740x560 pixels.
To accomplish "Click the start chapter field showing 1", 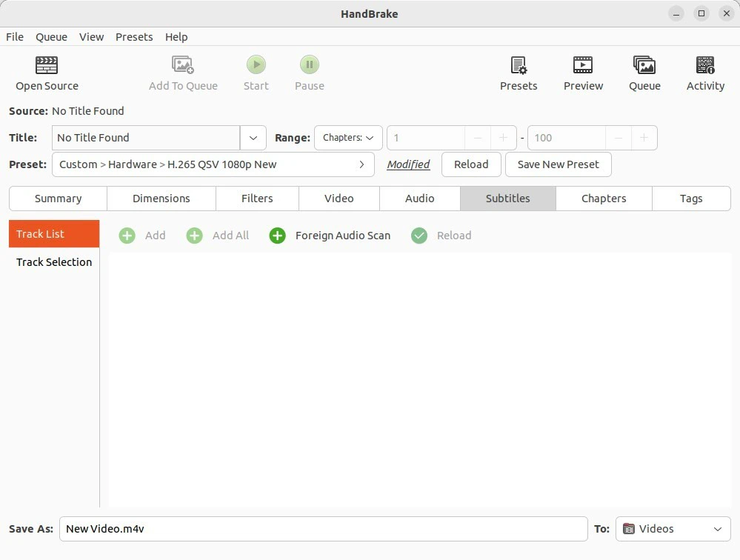I will (x=426, y=138).
